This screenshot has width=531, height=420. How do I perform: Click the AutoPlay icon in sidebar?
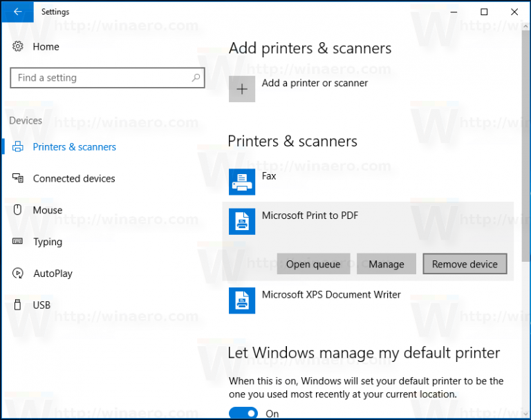click(18, 274)
